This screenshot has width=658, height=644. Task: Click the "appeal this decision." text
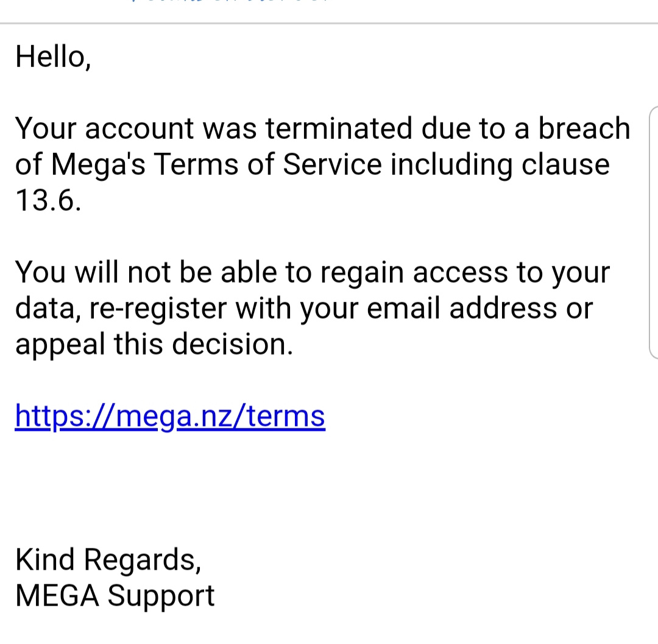154,344
